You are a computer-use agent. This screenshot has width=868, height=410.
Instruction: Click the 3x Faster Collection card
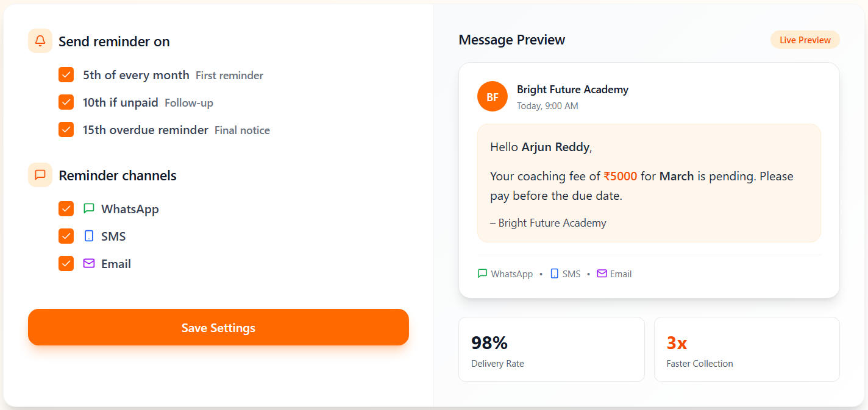(x=746, y=350)
